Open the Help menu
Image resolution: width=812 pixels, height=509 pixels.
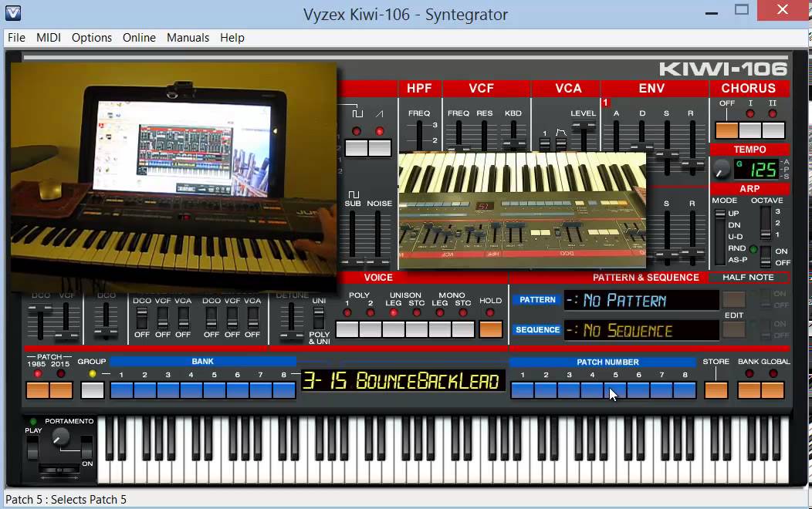pyautogui.click(x=232, y=38)
